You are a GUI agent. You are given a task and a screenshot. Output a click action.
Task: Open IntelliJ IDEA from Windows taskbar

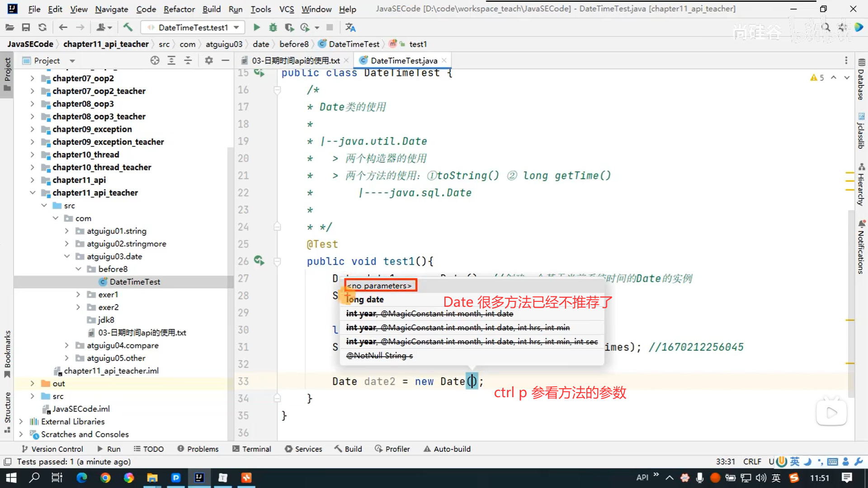199,478
